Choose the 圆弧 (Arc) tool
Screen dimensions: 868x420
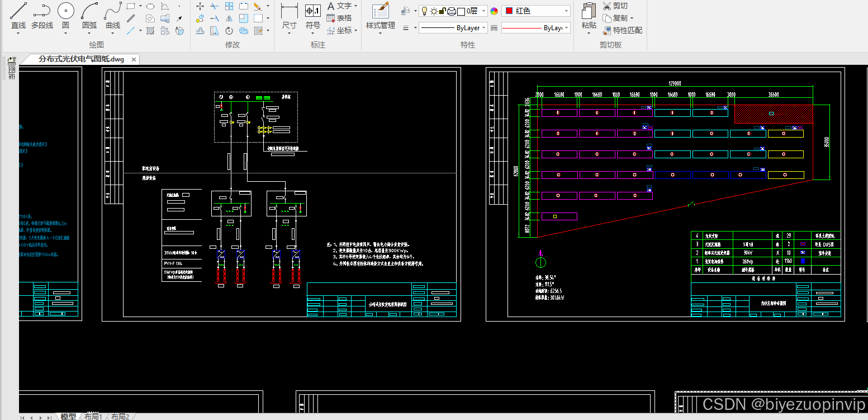coord(89,16)
